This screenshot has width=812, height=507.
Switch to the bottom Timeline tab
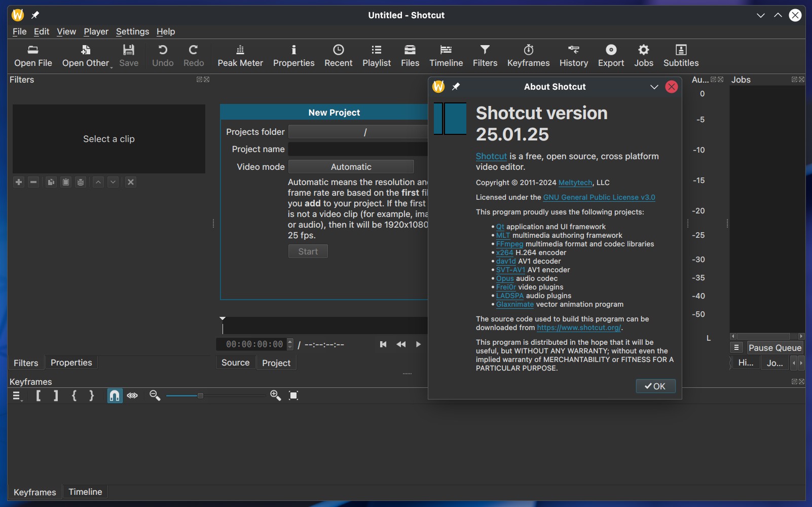[85, 492]
